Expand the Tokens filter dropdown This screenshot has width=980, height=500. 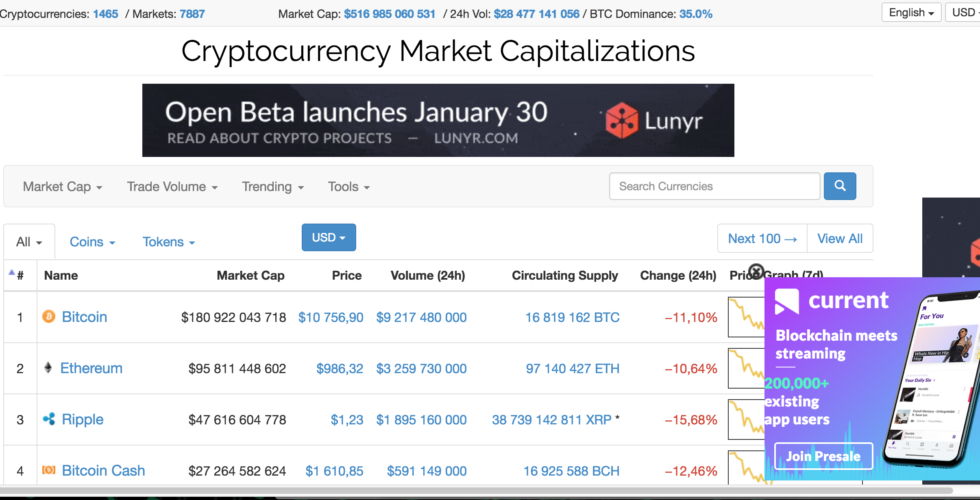coord(169,242)
